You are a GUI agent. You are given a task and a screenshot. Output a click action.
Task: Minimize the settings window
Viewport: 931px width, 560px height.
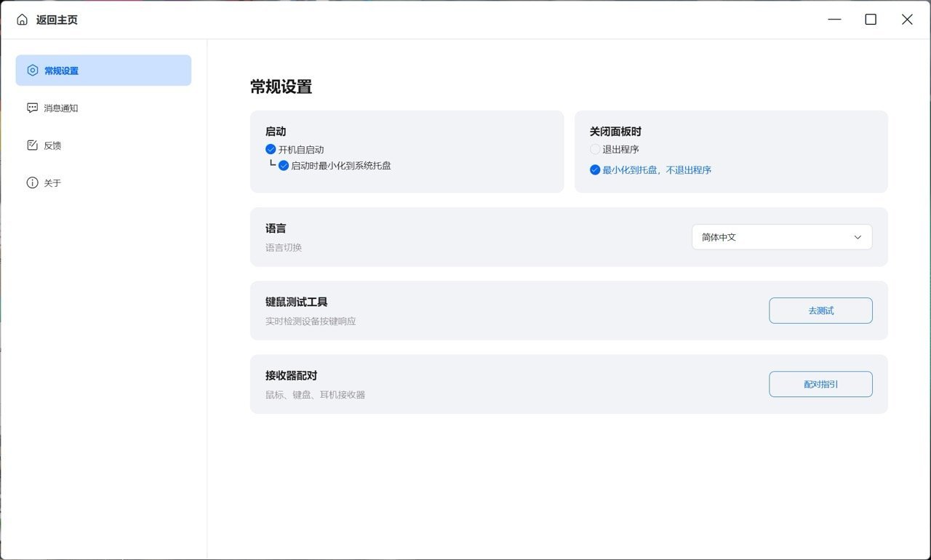(834, 20)
